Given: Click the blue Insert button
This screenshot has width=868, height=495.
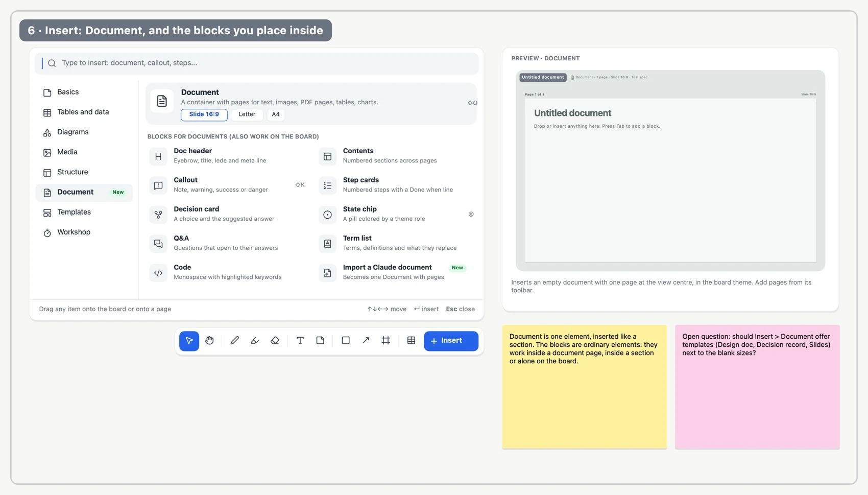Looking at the screenshot, I should (x=451, y=341).
